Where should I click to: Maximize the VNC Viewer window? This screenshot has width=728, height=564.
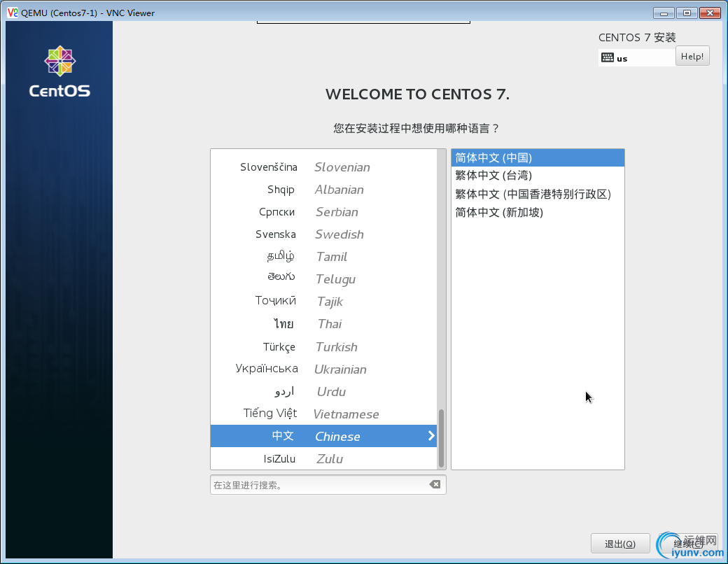click(687, 13)
